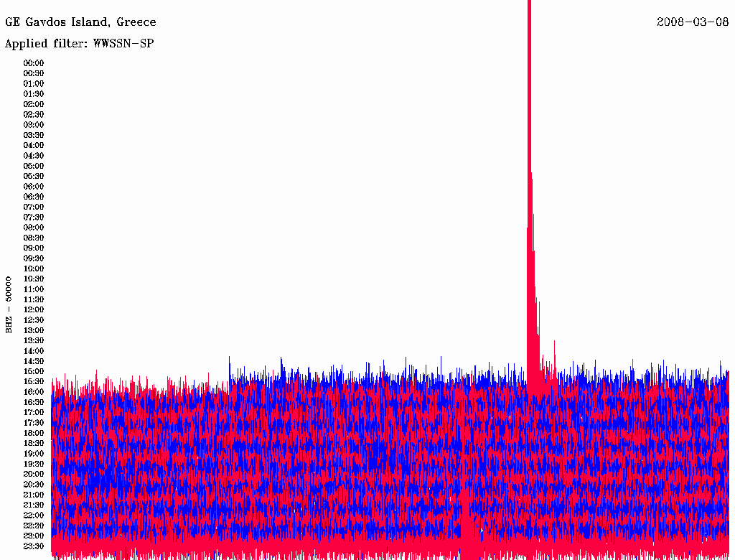This screenshot has width=735, height=560.
Task: Click the tall red earthquake spike
Action: pyautogui.click(x=530, y=187)
